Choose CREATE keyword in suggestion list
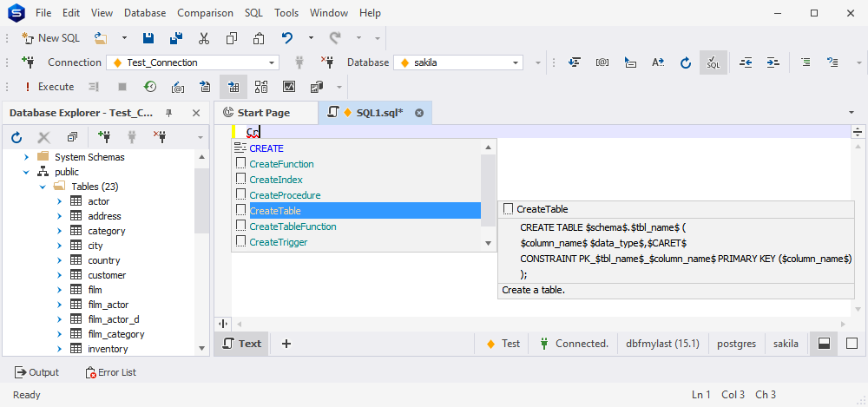This screenshot has width=868, height=407. click(266, 148)
